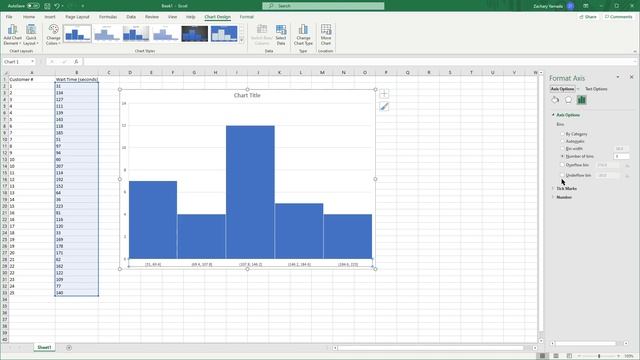Click zoom slider in status bar

[x=599, y=356]
